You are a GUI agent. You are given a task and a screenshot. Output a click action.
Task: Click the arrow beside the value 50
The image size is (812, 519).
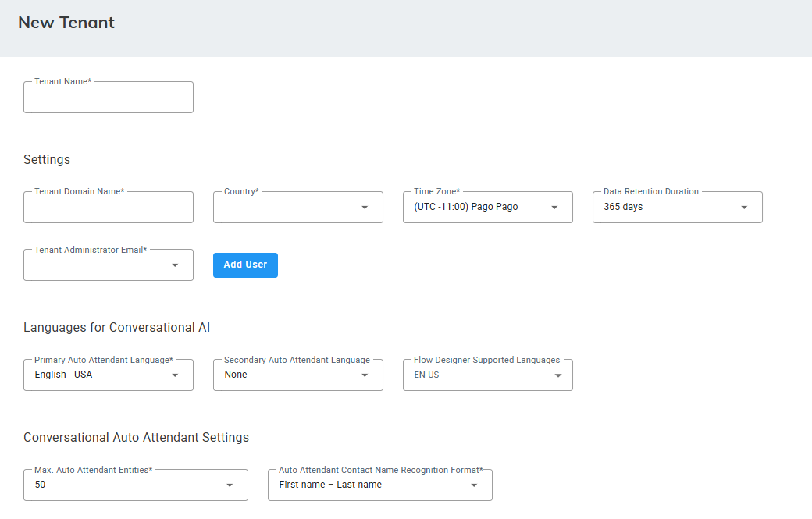pos(230,485)
